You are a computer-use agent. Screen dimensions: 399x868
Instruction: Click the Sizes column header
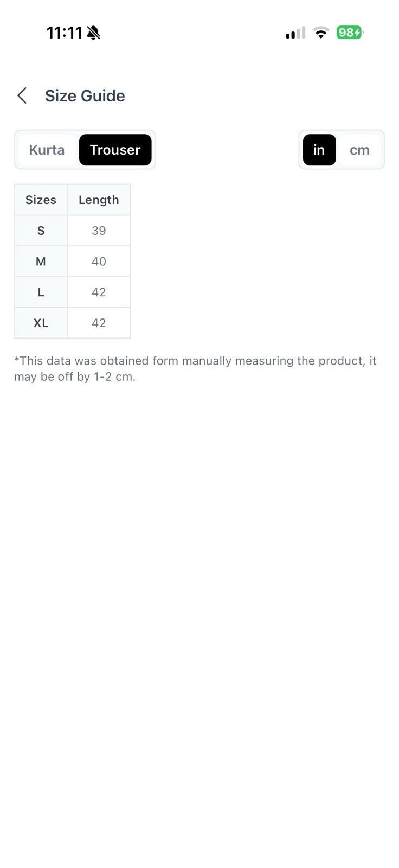click(41, 200)
